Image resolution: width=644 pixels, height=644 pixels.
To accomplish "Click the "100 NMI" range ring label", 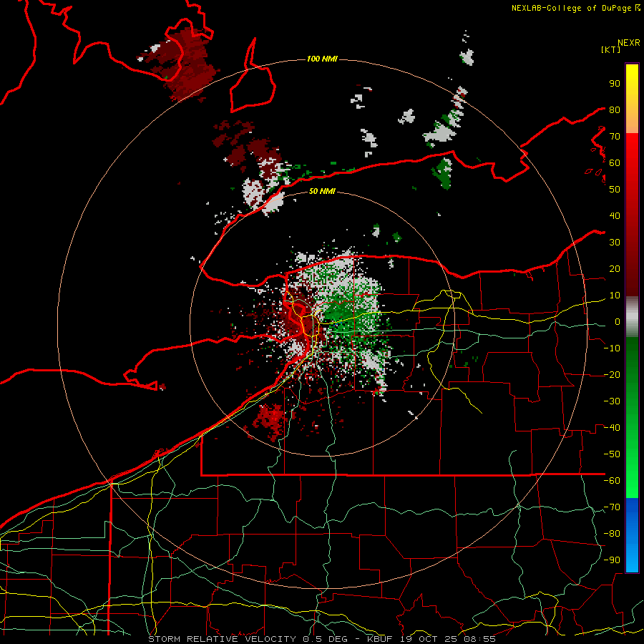I will (322, 59).
